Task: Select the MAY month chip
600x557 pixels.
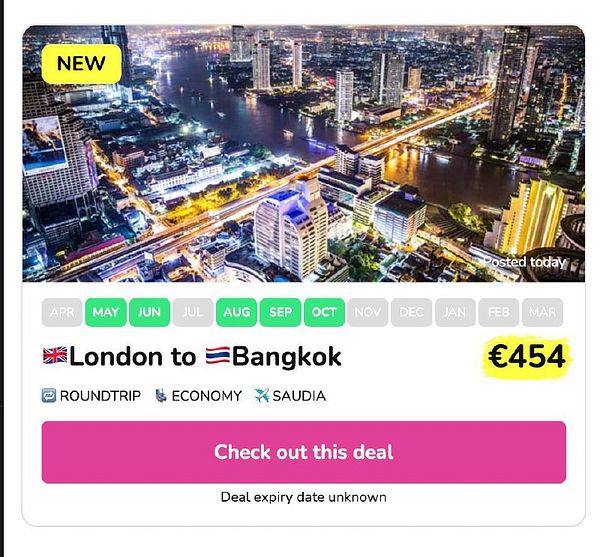Action: click(x=106, y=312)
